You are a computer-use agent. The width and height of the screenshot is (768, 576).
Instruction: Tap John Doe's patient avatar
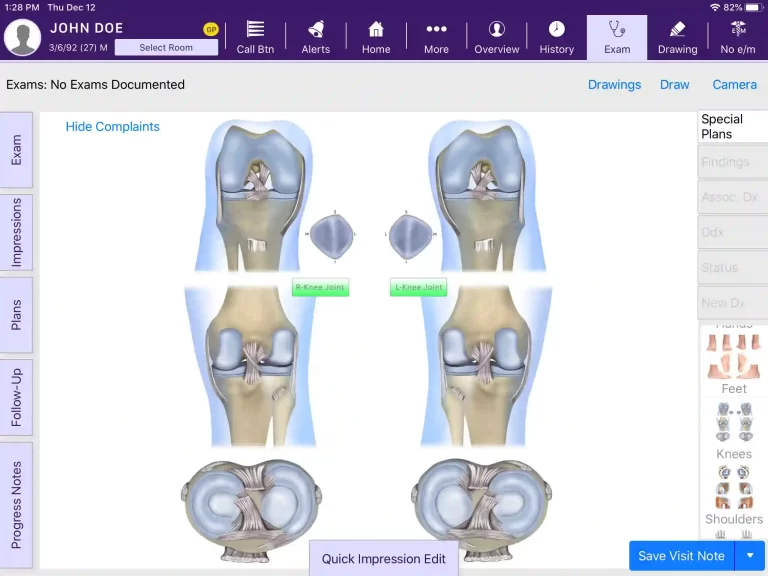click(22, 37)
